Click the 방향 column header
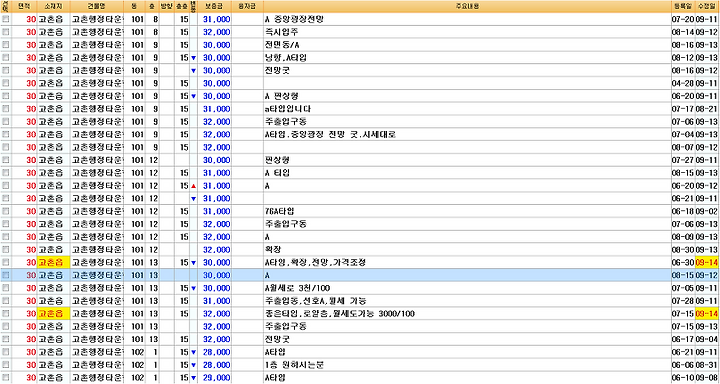 (166, 6)
